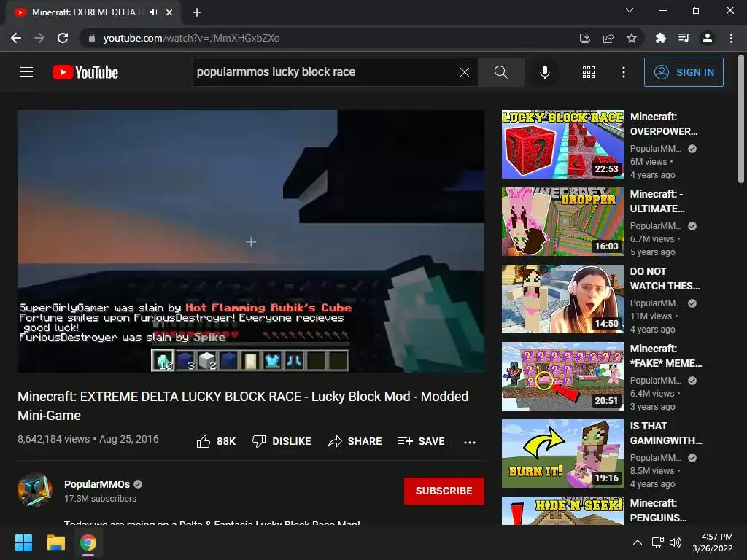Click the DISLIKE thumbs-down button

tap(282, 441)
